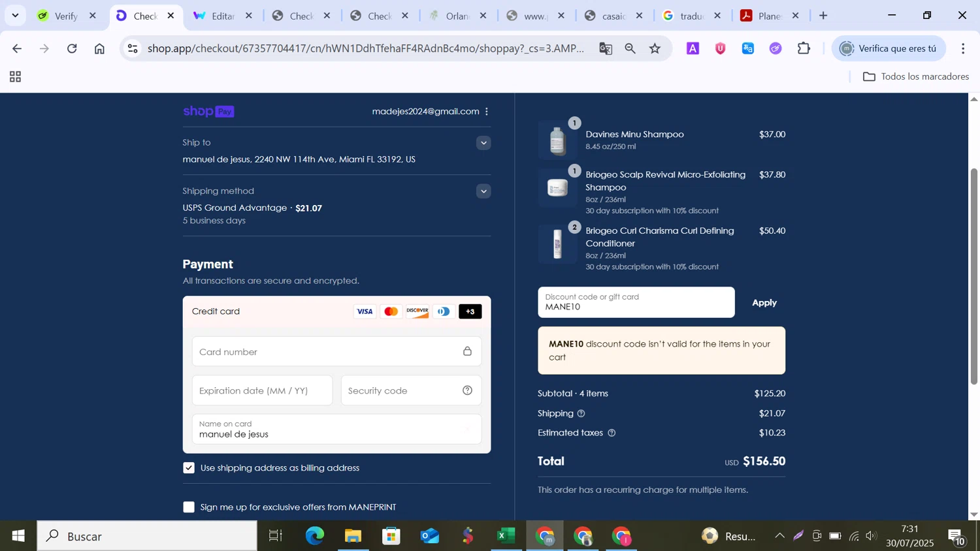The image size is (980, 551).
Task: Click the Discount code or gift card field
Action: coord(636,302)
